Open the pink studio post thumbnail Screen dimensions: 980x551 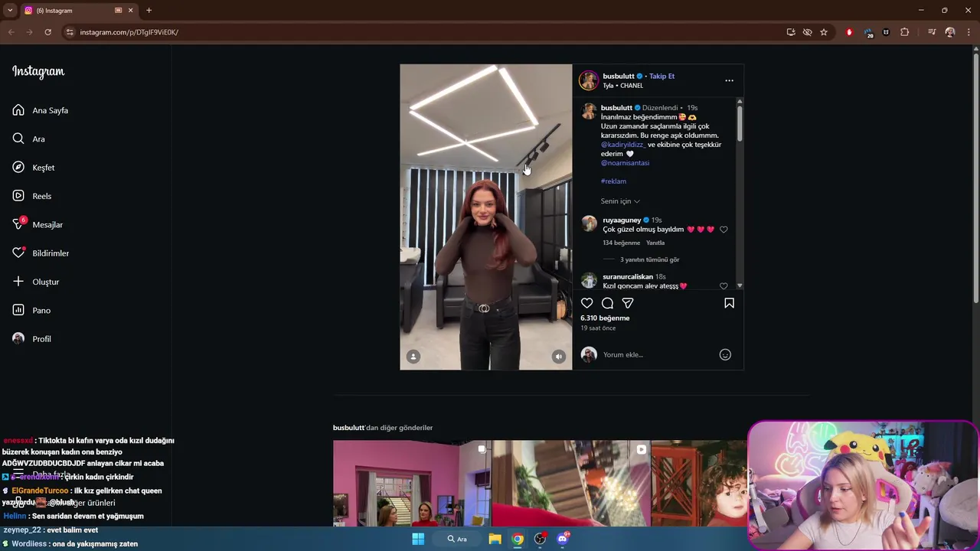pos(412,483)
